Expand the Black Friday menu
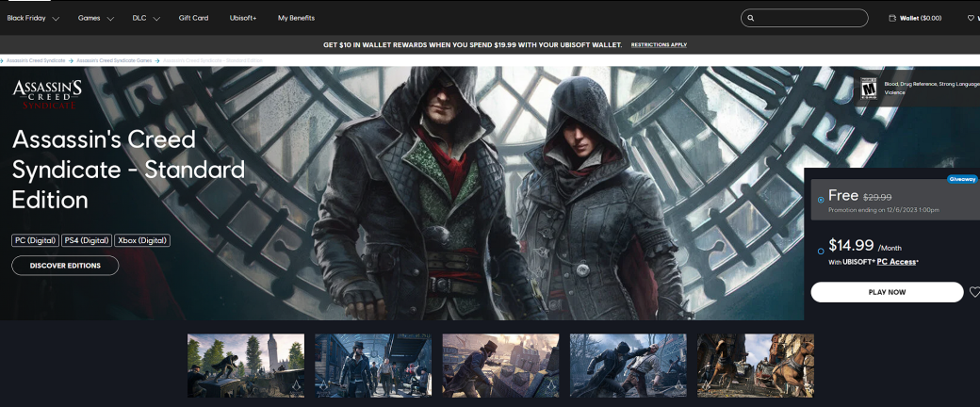 (33, 18)
